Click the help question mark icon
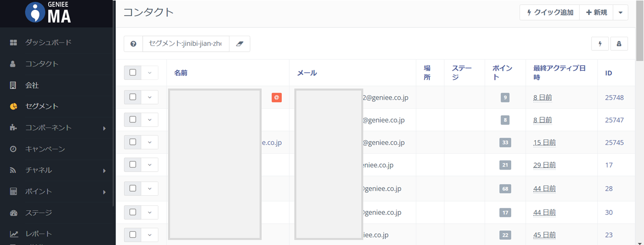Screen dimensions: 644x245 click(133, 44)
